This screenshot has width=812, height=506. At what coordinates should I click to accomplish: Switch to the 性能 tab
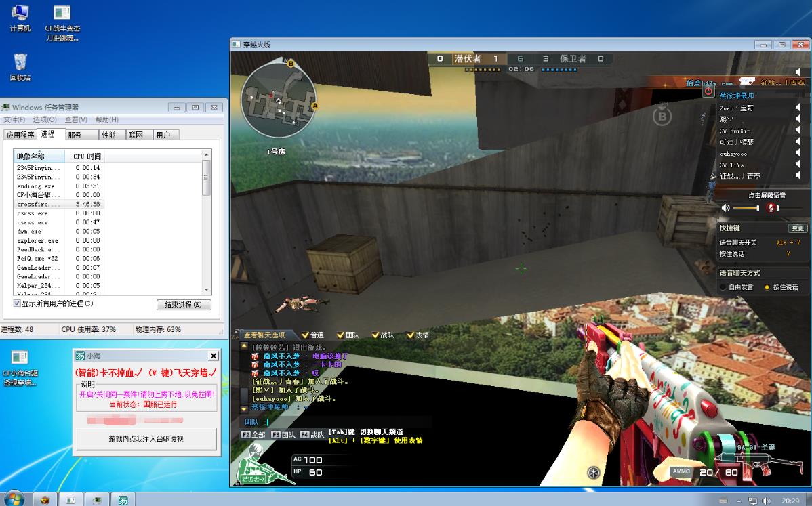pos(112,135)
